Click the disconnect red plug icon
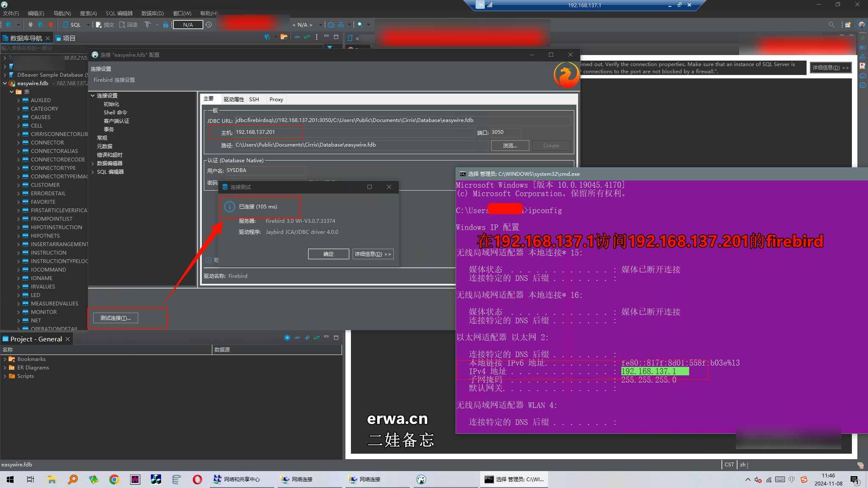Image resolution: width=868 pixels, height=488 pixels. click(51, 25)
